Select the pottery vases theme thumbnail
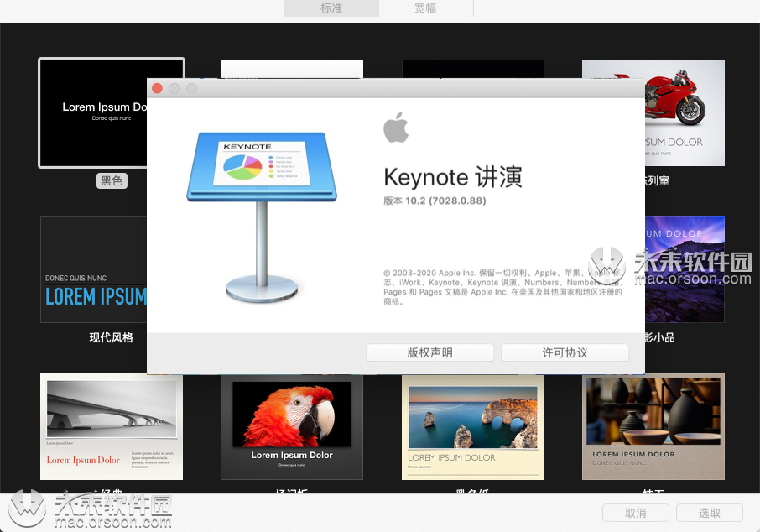This screenshot has width=760, height=532. pos(653,427)
